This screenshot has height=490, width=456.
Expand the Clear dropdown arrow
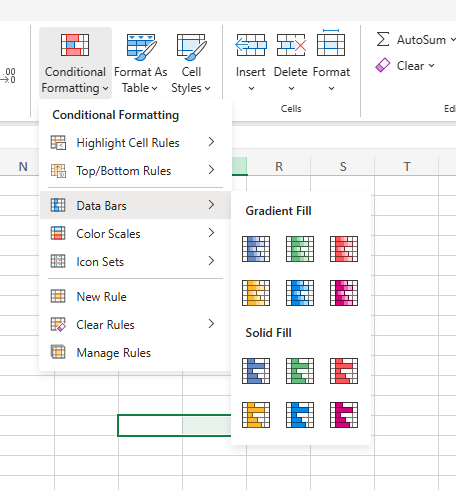(x=432, y=66)
